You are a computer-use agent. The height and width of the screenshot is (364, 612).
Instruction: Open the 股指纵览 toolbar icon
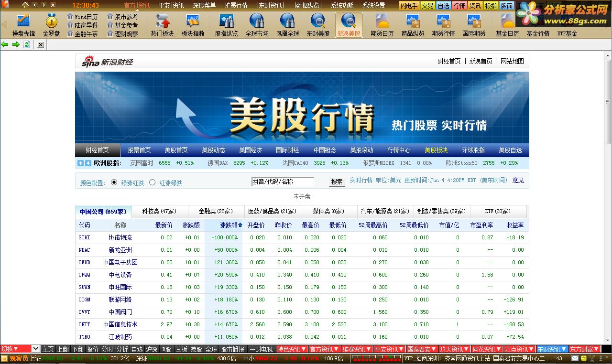(226, 25)
